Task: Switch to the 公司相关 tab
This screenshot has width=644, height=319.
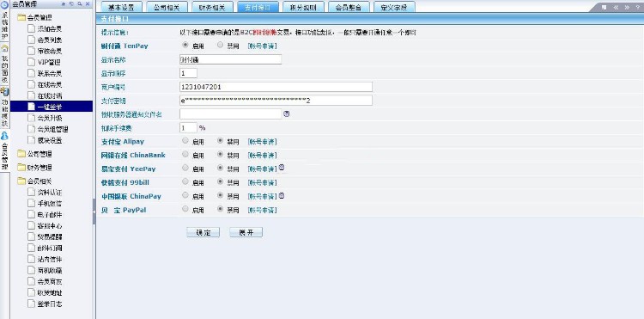Action: pyautogui.click(x=167, y=7)
